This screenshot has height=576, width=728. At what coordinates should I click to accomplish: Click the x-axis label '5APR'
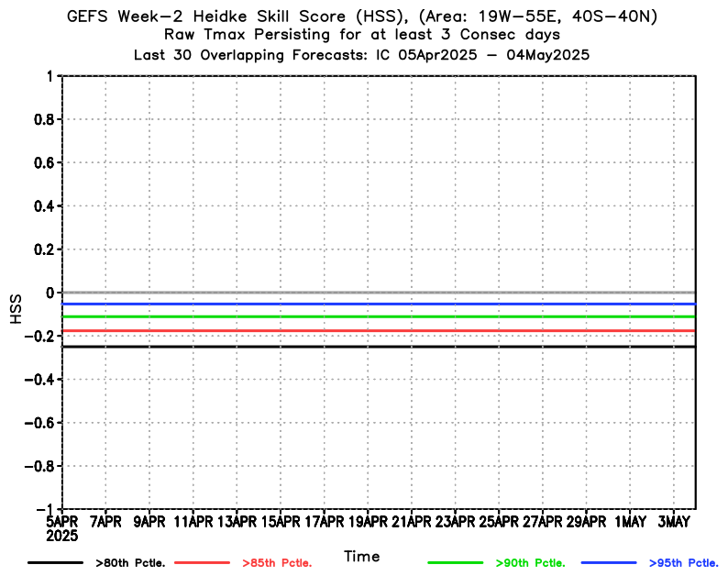(61, 522)
